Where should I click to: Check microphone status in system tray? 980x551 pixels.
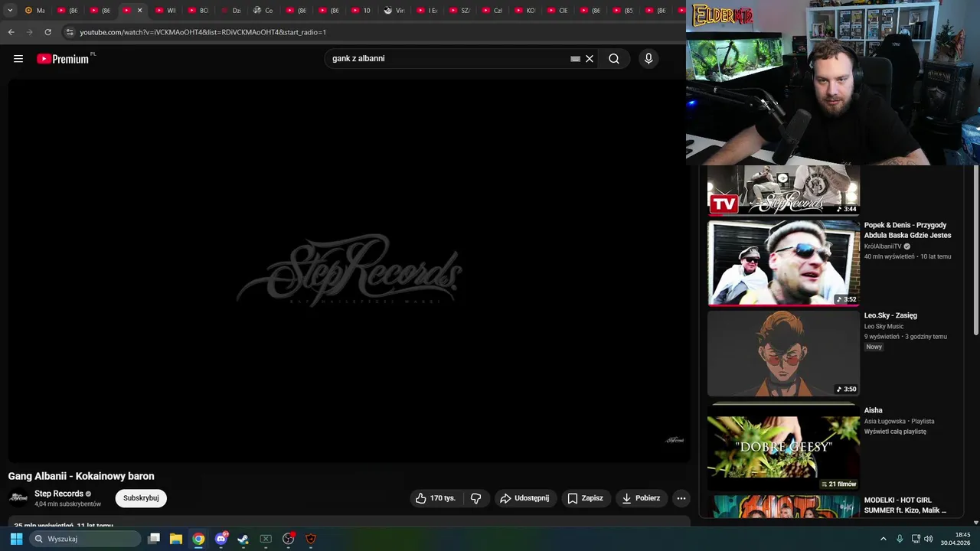coord(900,539)
